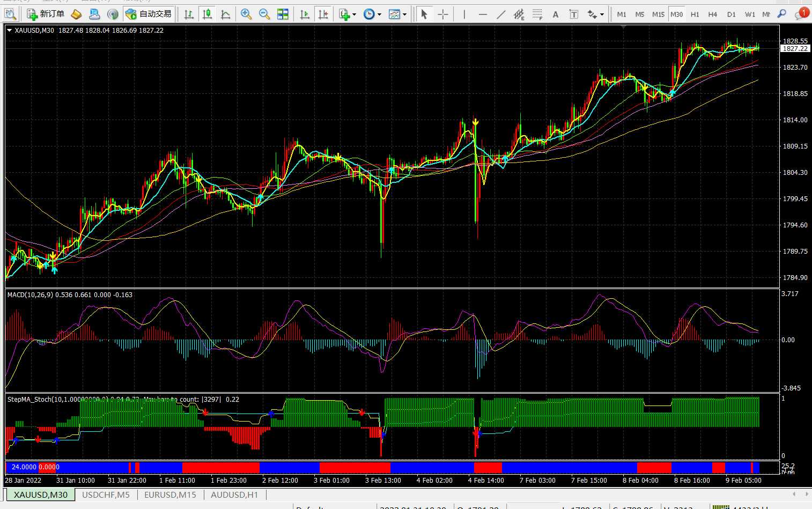Screen dimensions: 812x509
Task: Open the signals radio-wave icon
Action: (113, 14)
